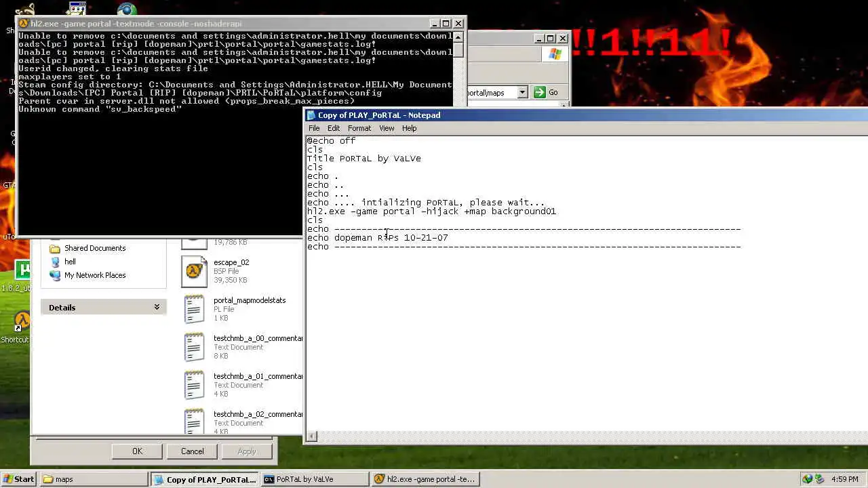Open the Help menu in Notepad

pos(409,128)
